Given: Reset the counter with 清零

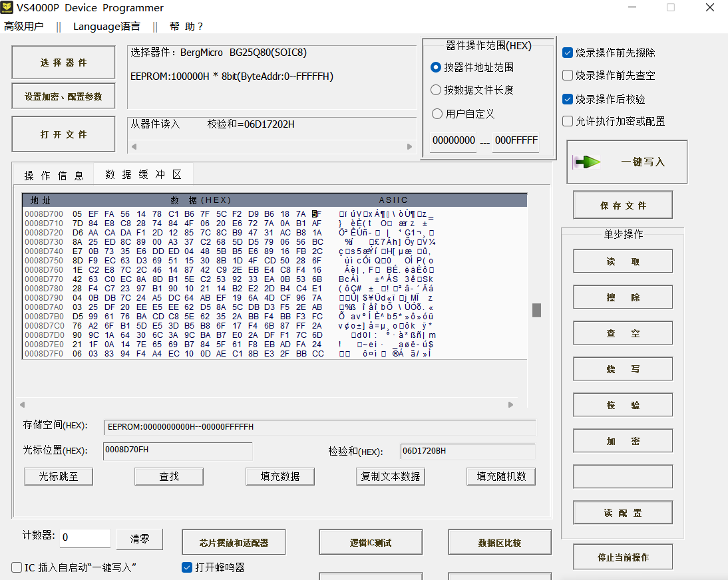Looking at the screenshot, I should click(x=139, y=541).
